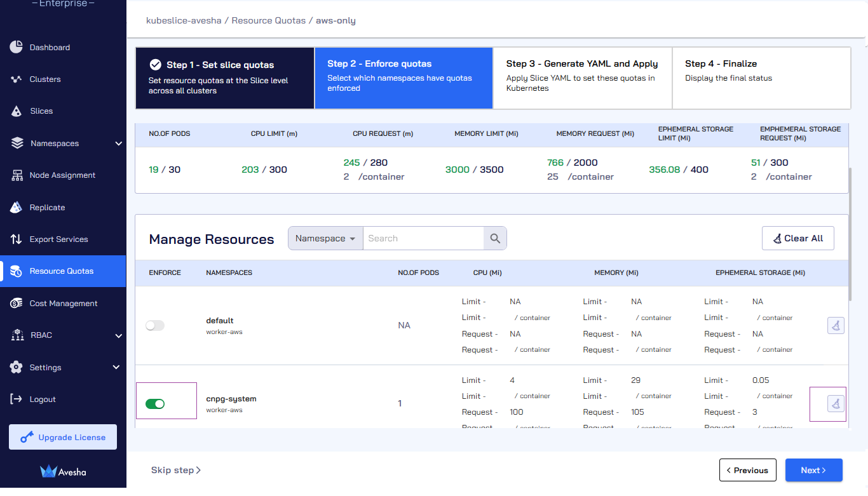
Task: Click Upgrade License button
Action: (63, 437)
